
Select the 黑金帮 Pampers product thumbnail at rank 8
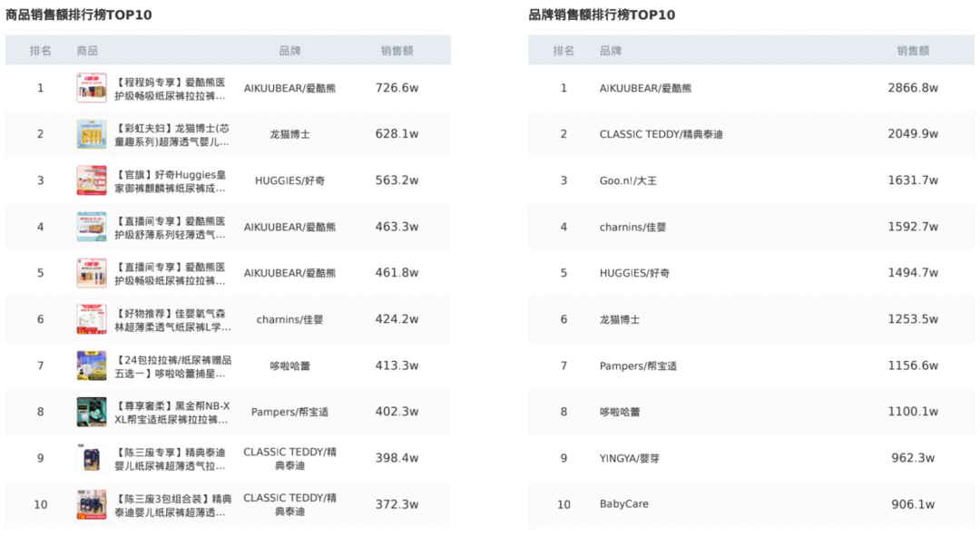(92, 412)
